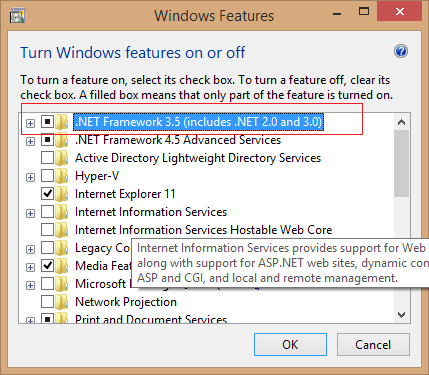The height and width of the screenshot is (375, 429).
Task: Click the scrollbar up arrow
Action: (401, 122)
